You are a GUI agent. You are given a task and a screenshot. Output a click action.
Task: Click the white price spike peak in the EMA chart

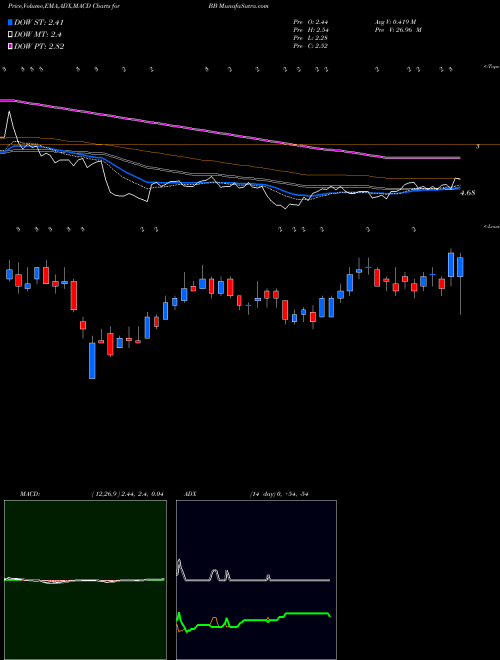[10, 112]
